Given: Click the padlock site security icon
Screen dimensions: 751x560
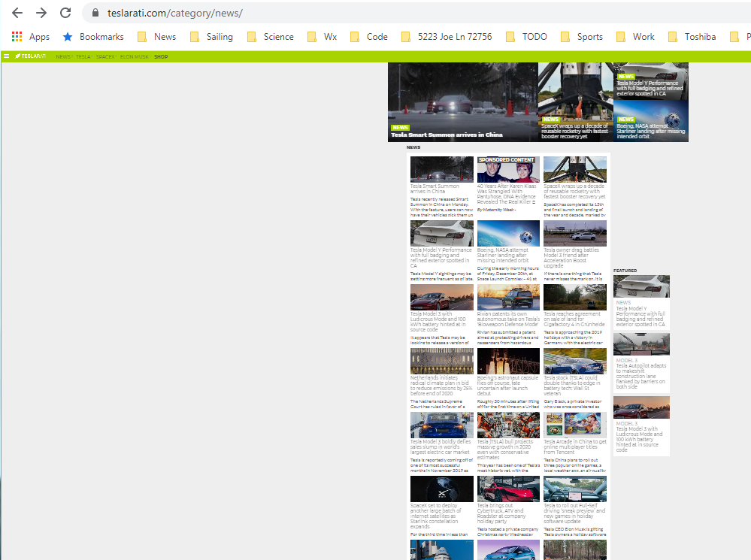Looking at the screenshot, I should click(x=95, y=13).
